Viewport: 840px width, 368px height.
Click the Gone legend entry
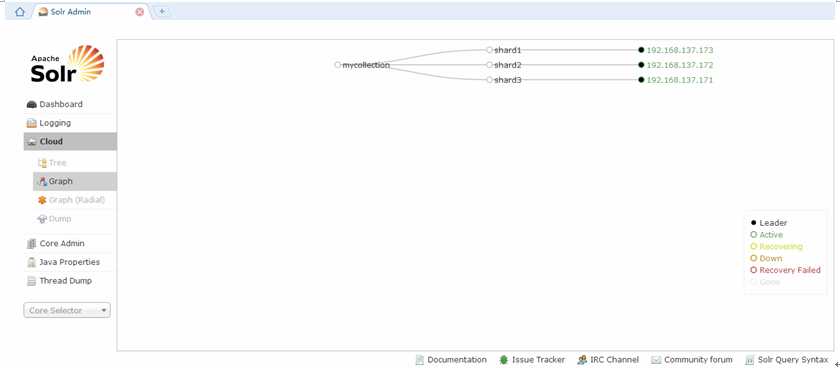[x=765, y=282]
